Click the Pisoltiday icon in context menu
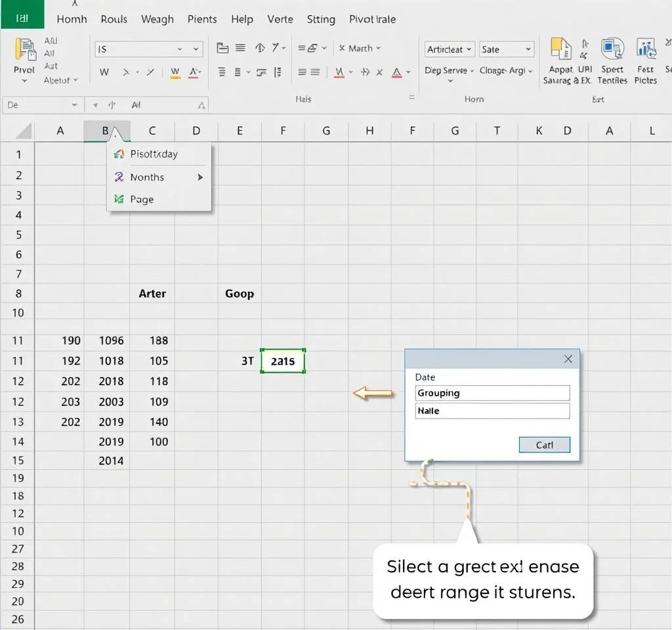This screenshot has width=672, height=630. (119, 154)
